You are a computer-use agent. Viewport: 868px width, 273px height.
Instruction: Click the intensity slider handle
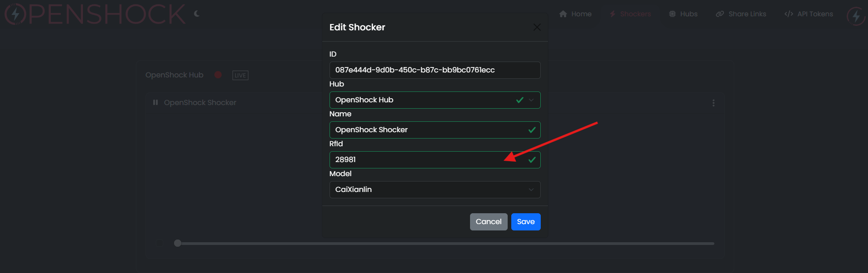pyautogui.click(x=178, y=243)
